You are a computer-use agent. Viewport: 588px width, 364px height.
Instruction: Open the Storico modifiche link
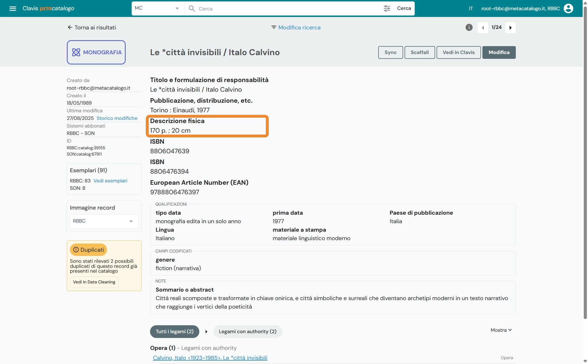(117, 118)
